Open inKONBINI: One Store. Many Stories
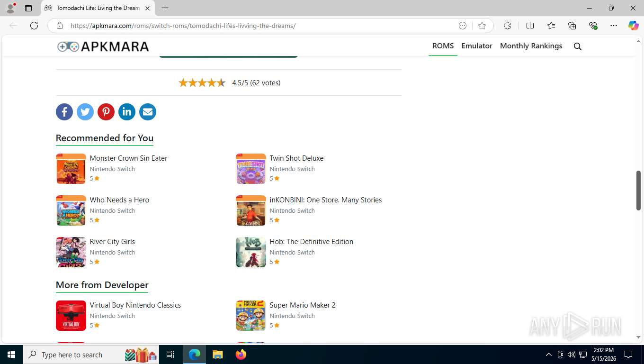 tap(325, 200)
